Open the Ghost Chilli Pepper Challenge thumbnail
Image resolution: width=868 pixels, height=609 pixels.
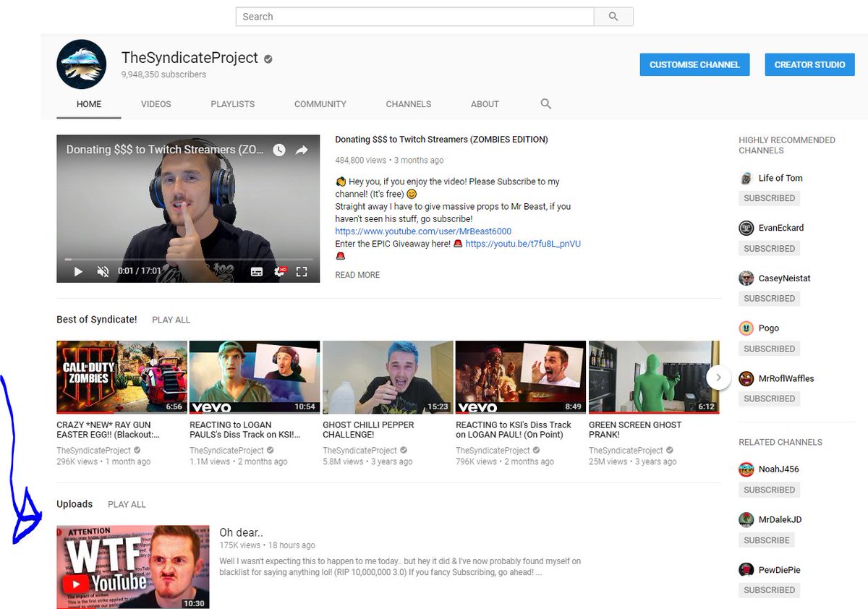388,377
